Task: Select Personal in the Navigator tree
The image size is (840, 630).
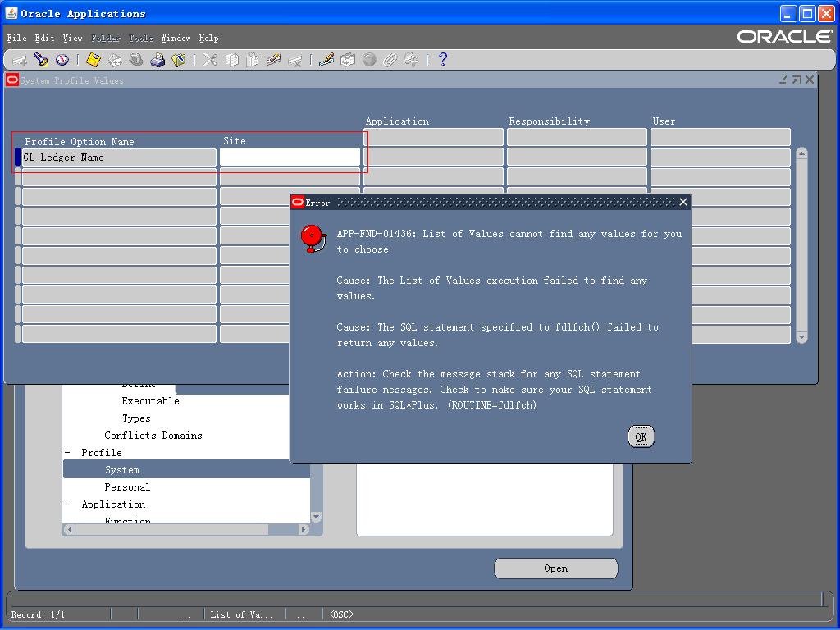Action: coord(127,487)
